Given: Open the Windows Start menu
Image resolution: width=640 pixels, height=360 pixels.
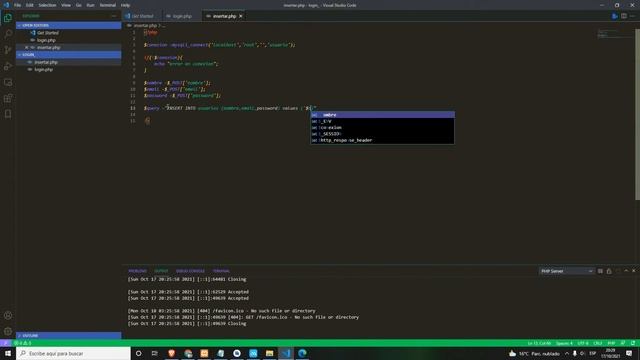Looking at the screenshot, I should [x=8, y=353].
